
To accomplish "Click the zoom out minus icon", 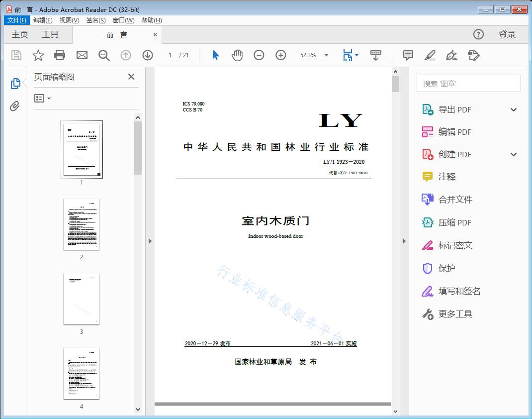I will coord(259,55).
